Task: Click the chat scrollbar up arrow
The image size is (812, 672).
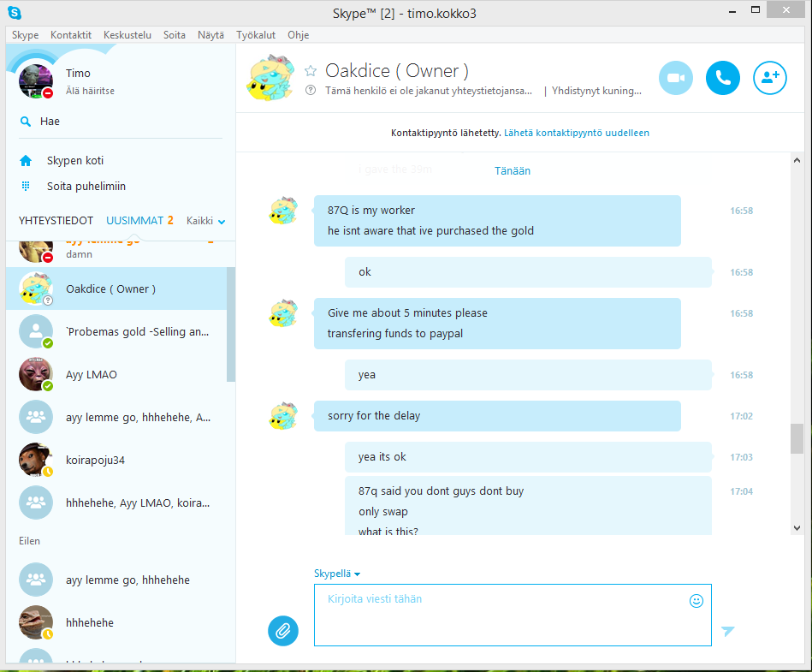Action: 797,161
